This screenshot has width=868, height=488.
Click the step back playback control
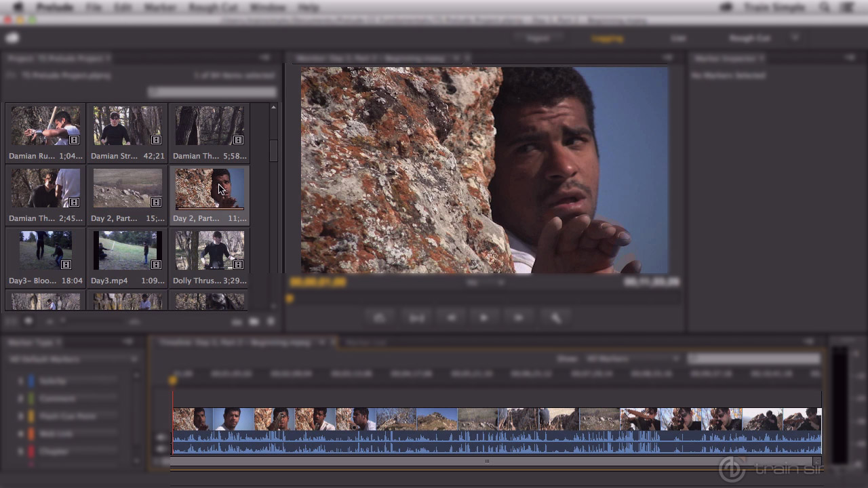pyautogui.click(x=451, y=317)
